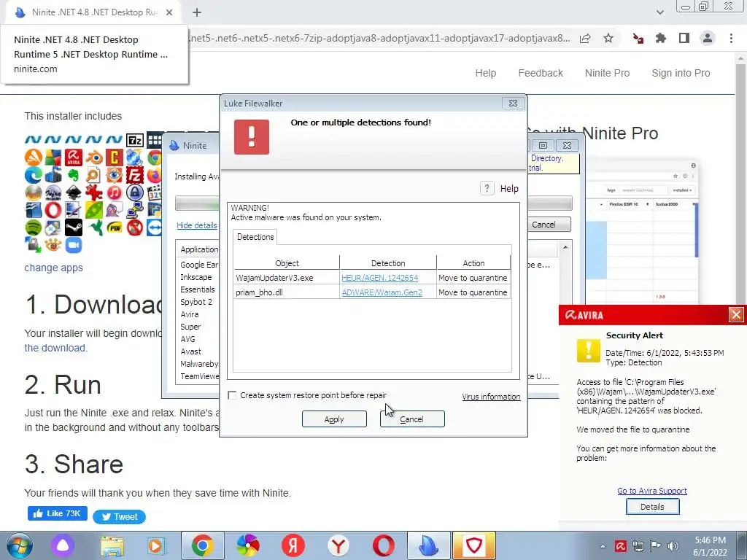Open Windows Explorer from the taskbar
747x560 pixels.
[x=112, y=545]
